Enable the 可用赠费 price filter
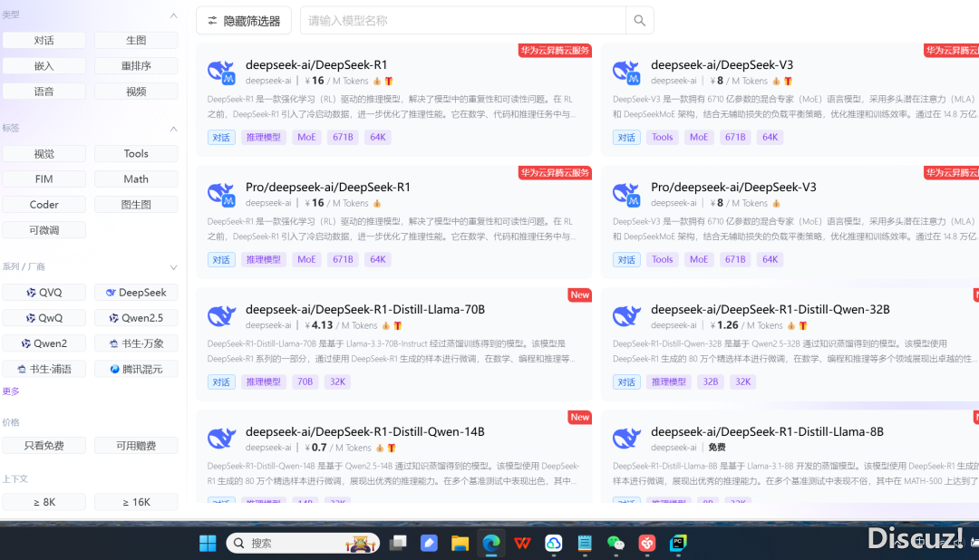 136,446
